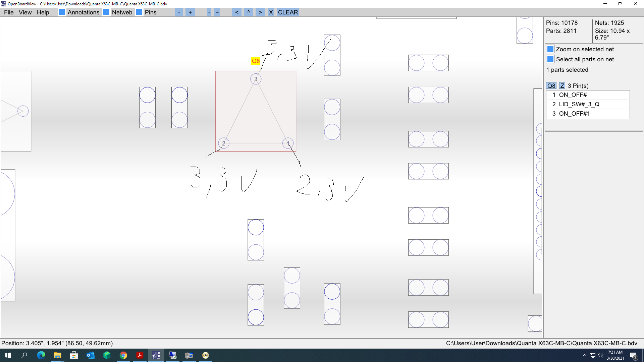Open the View menu
This screenshot has height=362, width=644.
pyautogui.click(x=25, y=12)
